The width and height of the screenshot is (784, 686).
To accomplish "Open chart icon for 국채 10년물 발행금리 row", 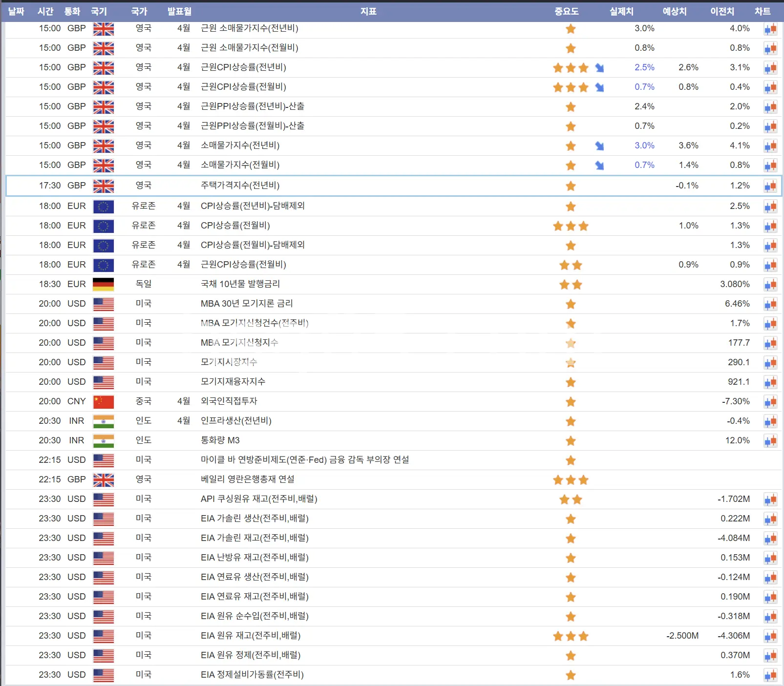I will pos(770,285).
